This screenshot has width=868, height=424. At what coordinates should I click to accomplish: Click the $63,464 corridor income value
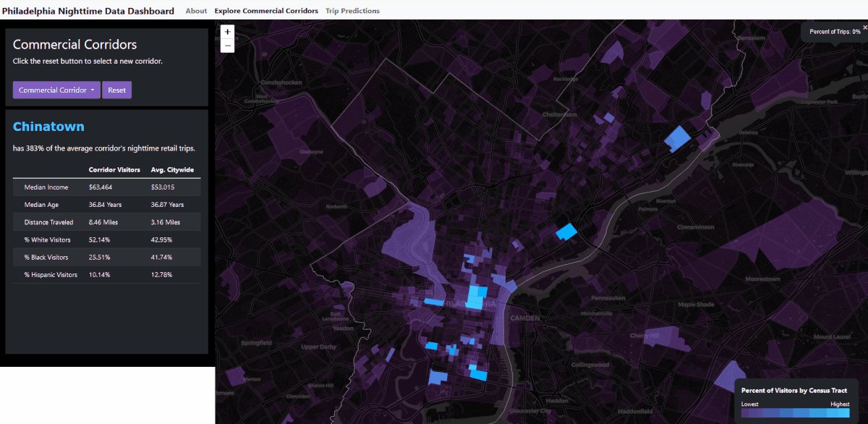pos(101,187)
